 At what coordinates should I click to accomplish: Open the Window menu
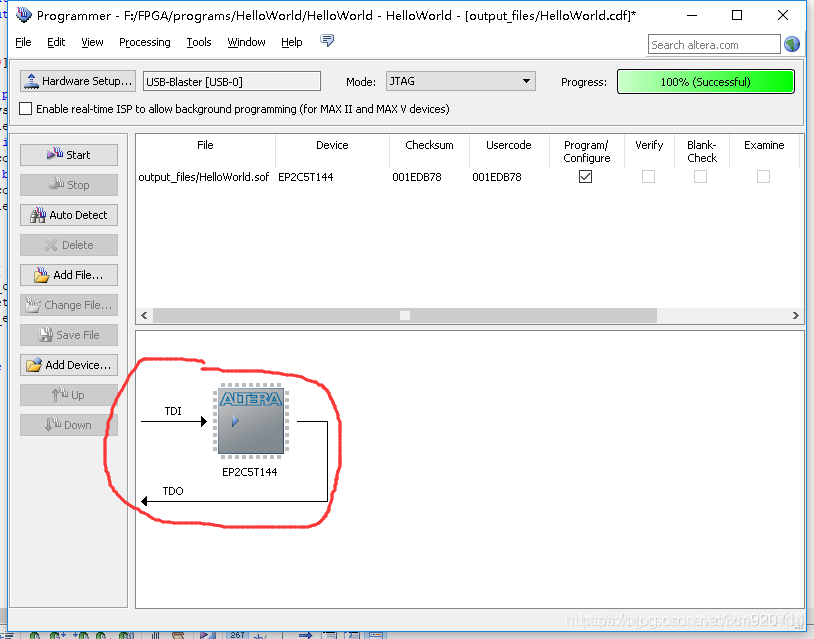click(x=246, y=42)
